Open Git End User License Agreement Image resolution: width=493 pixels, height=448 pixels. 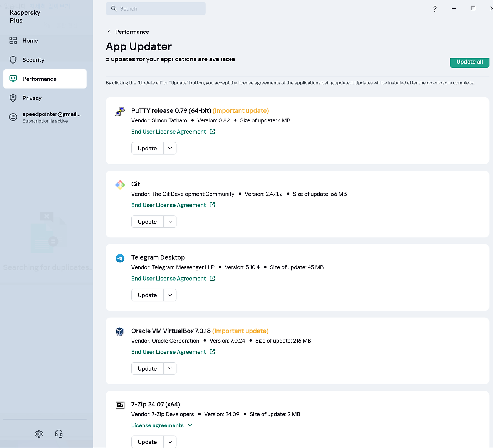pos(169,205)
